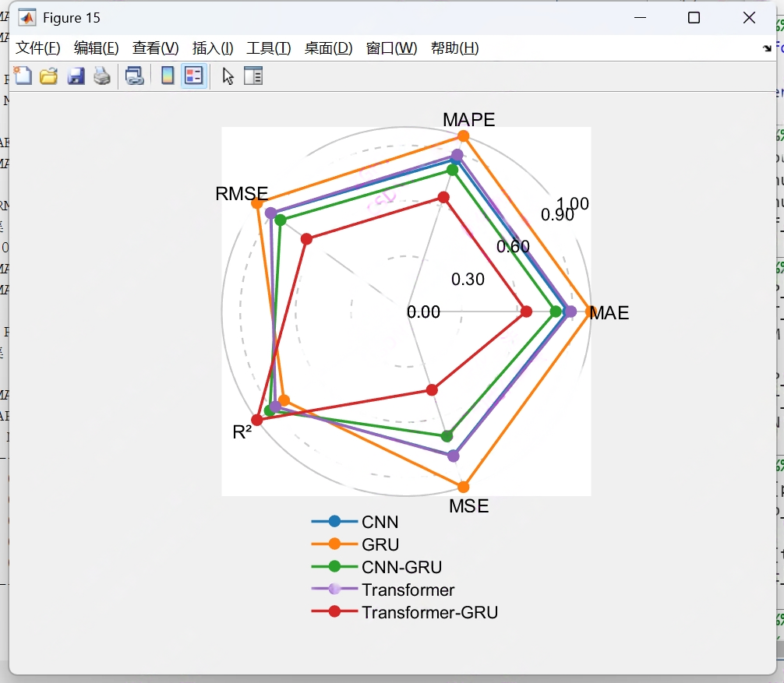Open the 文件(F) menu
The height and width of the screenshot is (683, 784).
pyautogui.click(x=37, y=48)
